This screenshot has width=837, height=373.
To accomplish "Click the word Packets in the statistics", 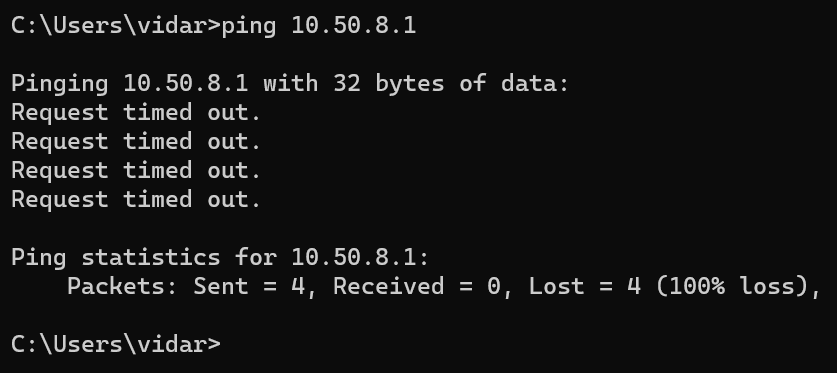I will pos(115,286).
